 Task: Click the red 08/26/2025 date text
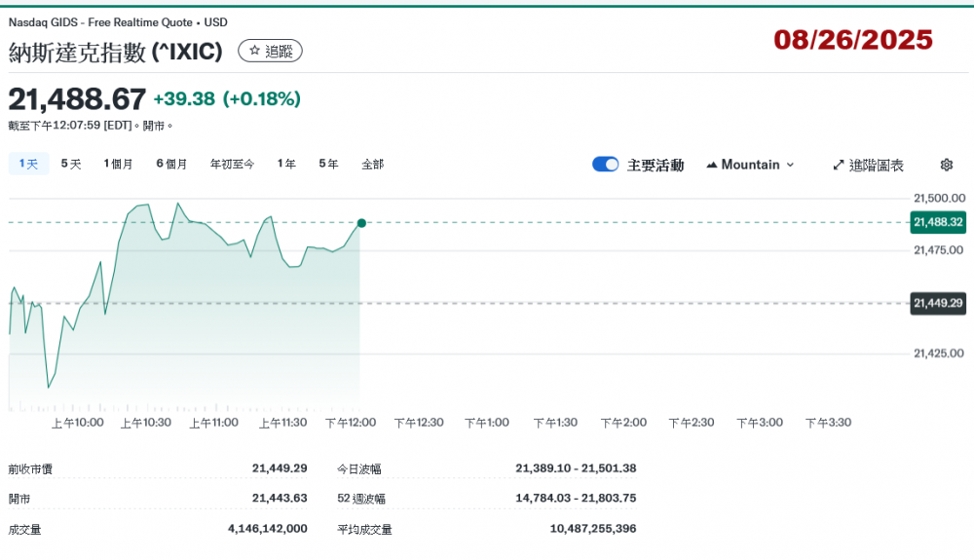(x=853, y=40)
